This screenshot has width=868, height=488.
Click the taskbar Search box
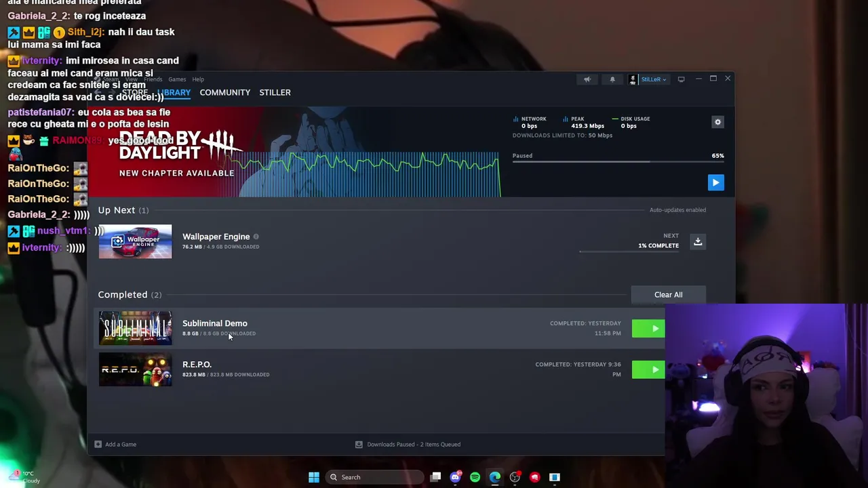(x=374, y=477)
